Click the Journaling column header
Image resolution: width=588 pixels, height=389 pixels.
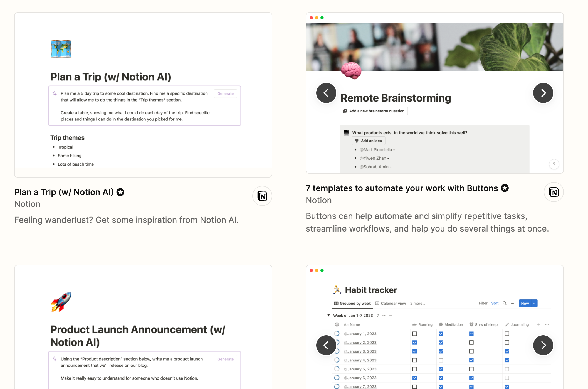click(x=517, y=325)
